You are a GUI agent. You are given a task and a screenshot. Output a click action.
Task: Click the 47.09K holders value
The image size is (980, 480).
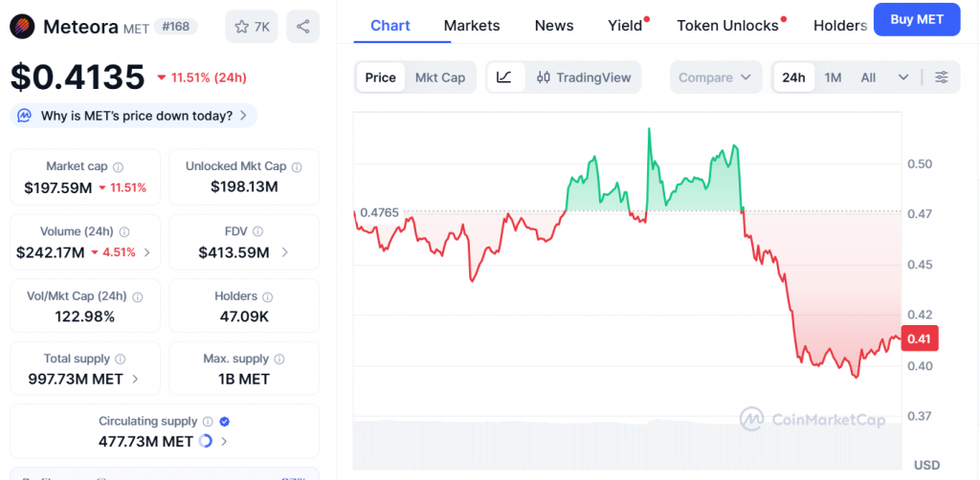coord(244,316)
